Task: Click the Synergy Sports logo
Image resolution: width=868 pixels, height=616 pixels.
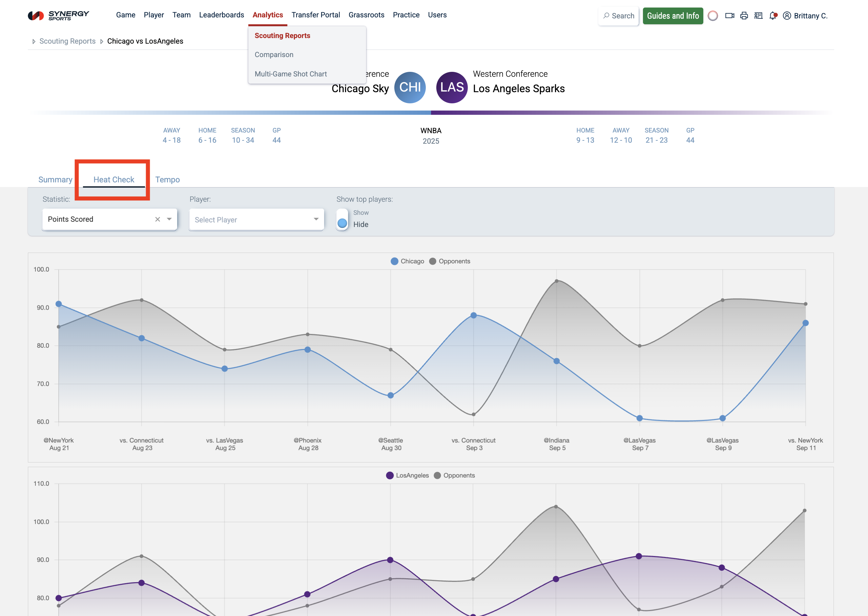Action: 58,15
